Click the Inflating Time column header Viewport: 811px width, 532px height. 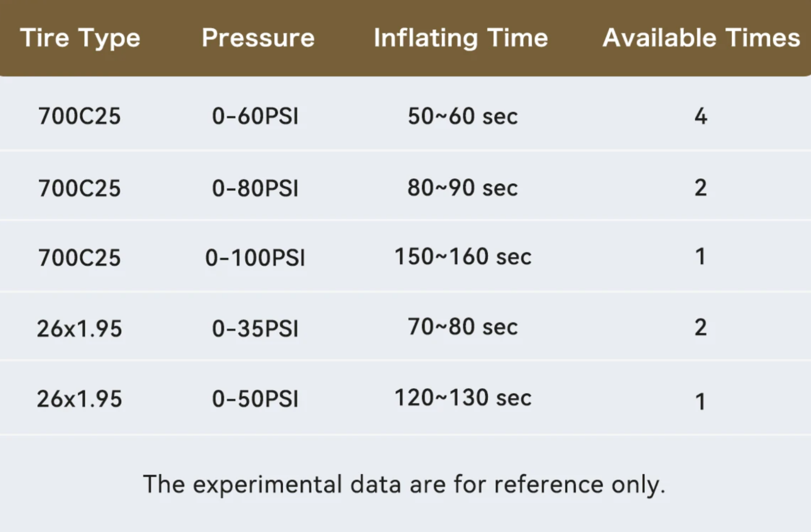tap(461, 39)
